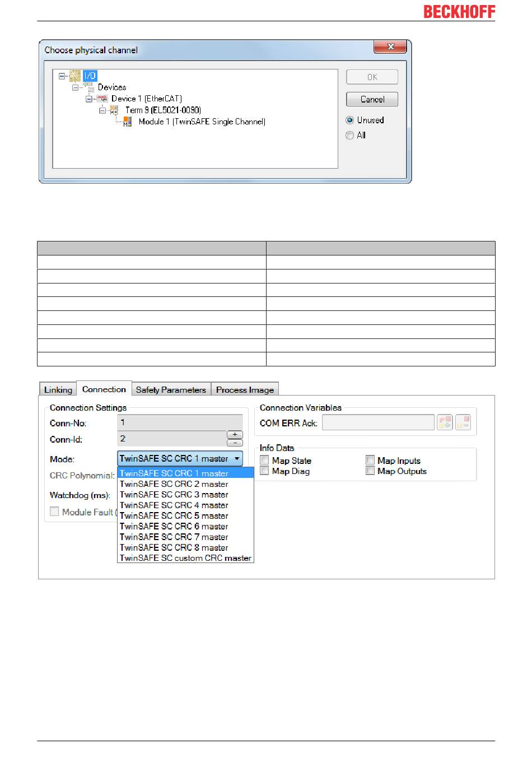Select Term 9 (EL5021-0090) tree item

[x=163, y=110]
